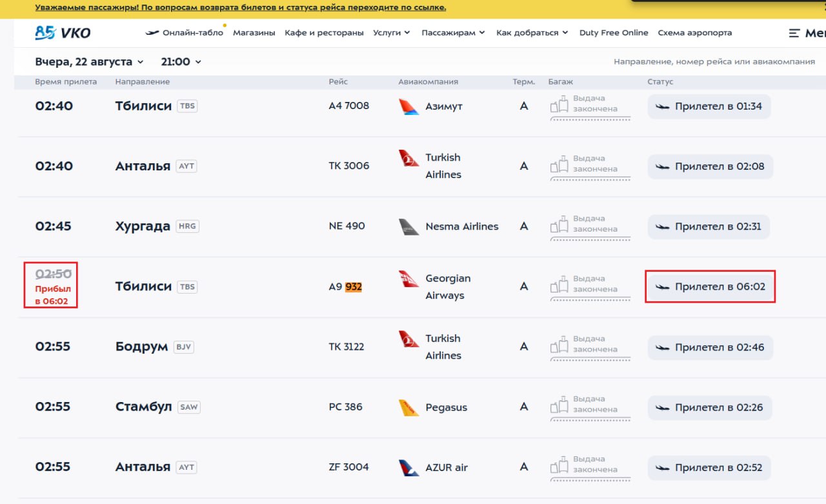Expand the 'Пассажирам' menu
The width and height of the screenshot is (826, 504).
pos(453,33)
